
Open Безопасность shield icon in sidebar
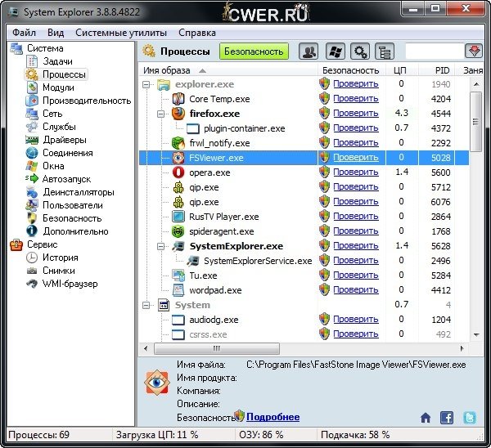pos(32,218)
